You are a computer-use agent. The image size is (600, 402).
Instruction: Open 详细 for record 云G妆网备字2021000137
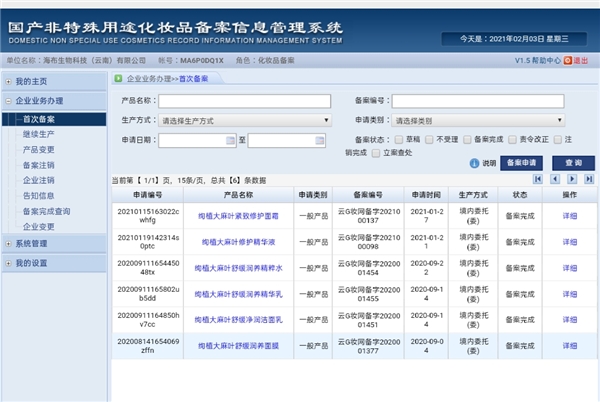tap(569, 216)
